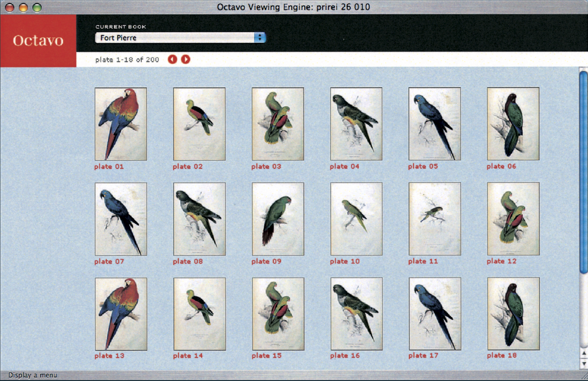This screenshot has width=588, height=381.
Task: Click the green zoom window button
Action: (37, 7)
